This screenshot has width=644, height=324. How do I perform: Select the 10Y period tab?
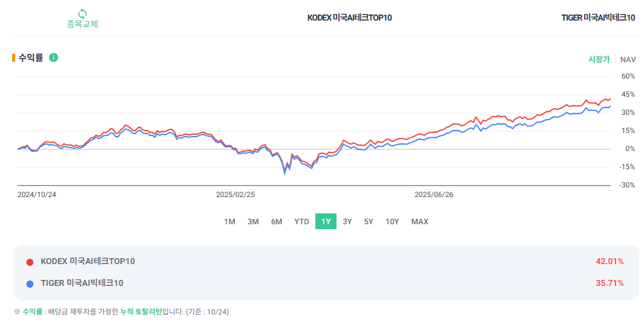(392, 221)
